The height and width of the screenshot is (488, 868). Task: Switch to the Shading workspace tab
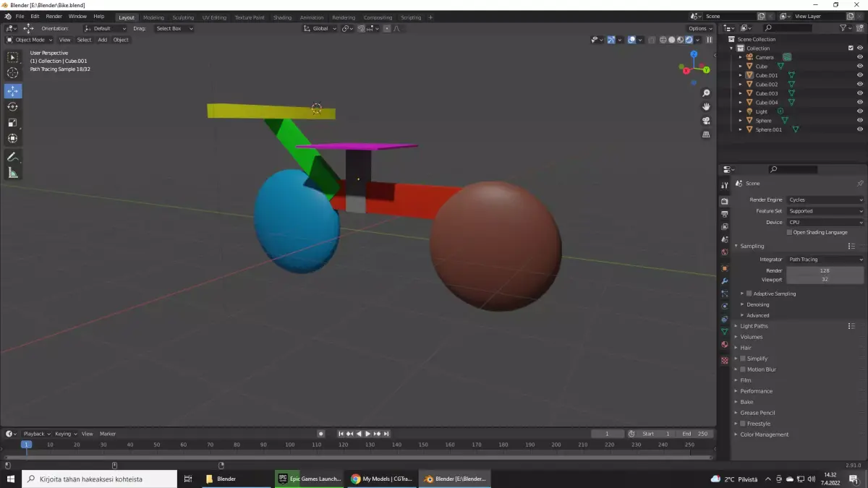pyautogui.click(x=282, y=17)
